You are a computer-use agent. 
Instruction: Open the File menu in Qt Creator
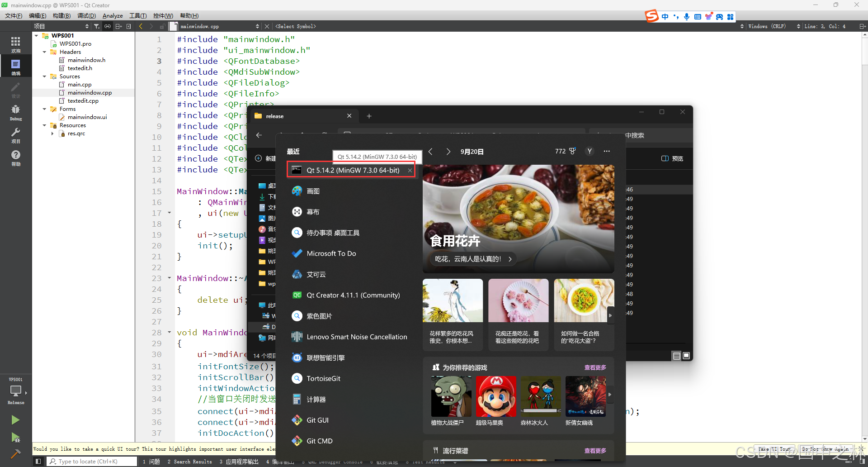[x=14, y=15]
